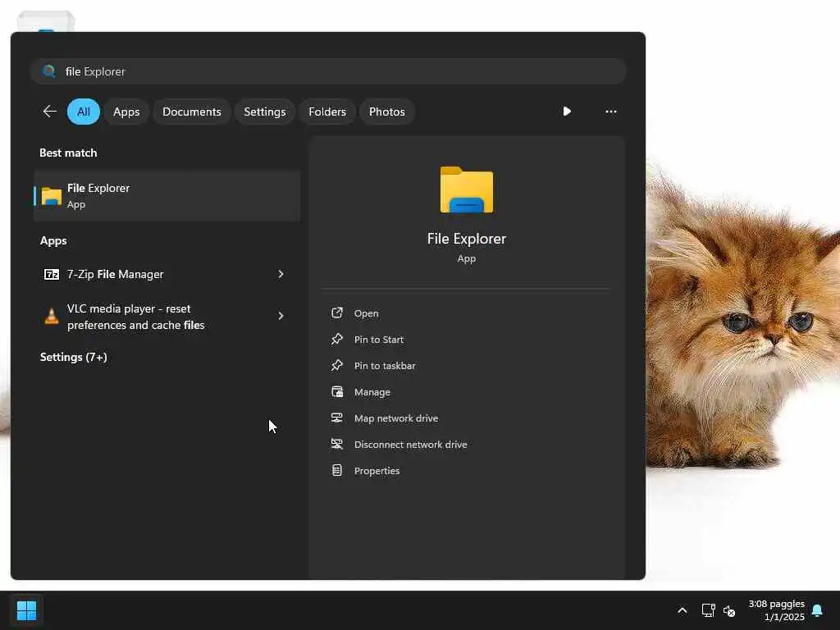
Task: Switch to the Photos filter tab
Action: pos(387,112)
